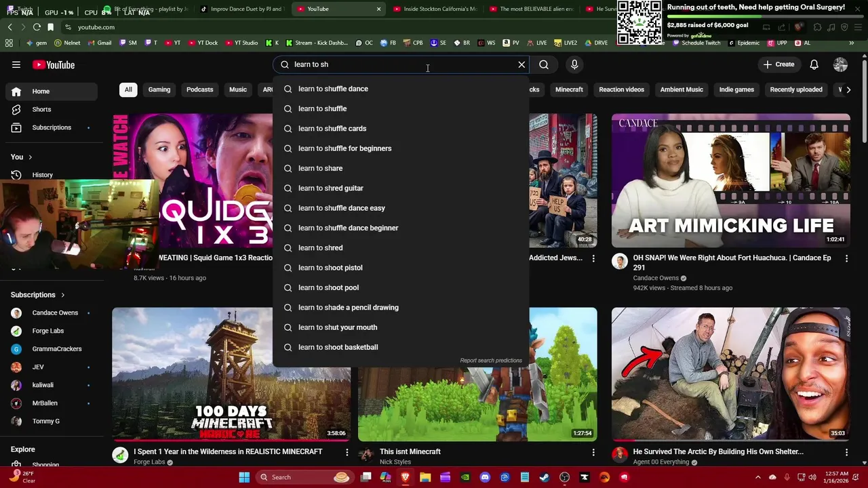Switch to 'Improv Dance Duet' browser tab
Viewport: 868px width, 488px height.
click(x=241, y=9)
